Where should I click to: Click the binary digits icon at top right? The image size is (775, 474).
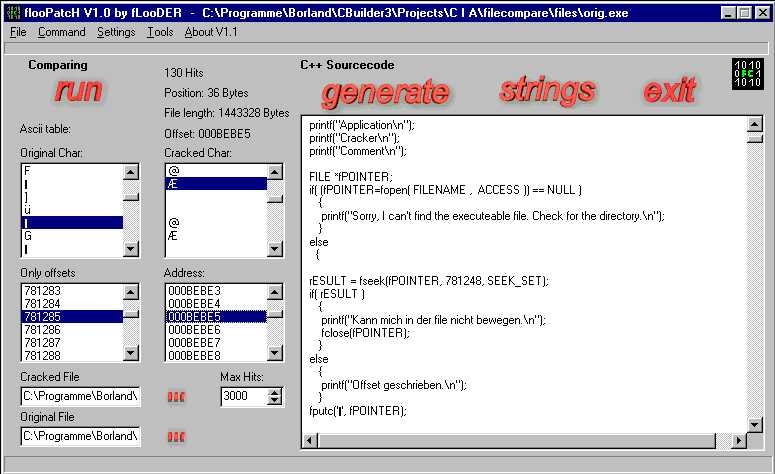click(747, 74)
